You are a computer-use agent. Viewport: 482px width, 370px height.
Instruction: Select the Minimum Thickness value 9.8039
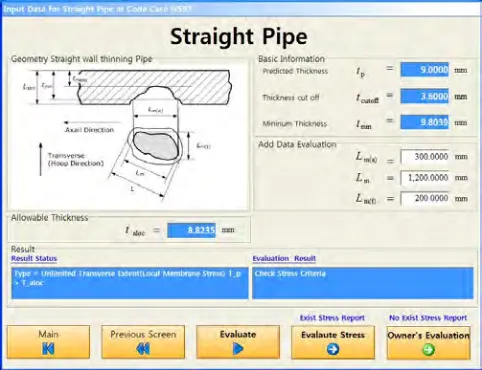coord(424,122)
